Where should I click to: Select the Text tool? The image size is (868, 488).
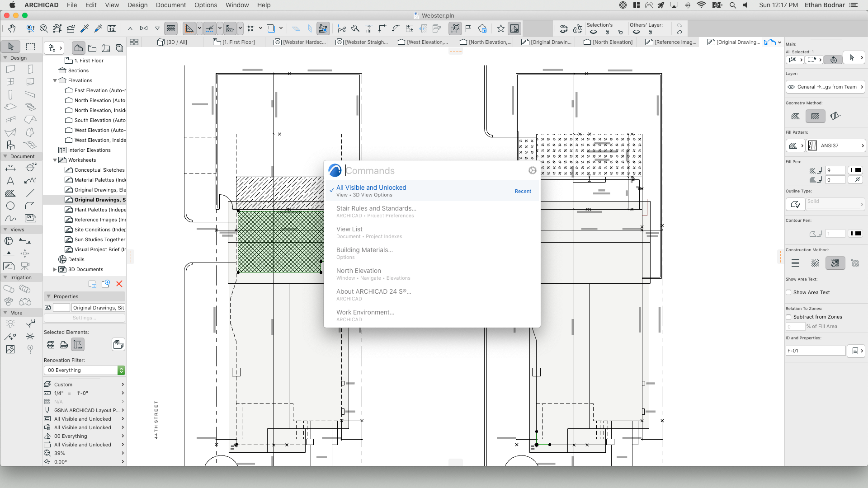(10, 181)
